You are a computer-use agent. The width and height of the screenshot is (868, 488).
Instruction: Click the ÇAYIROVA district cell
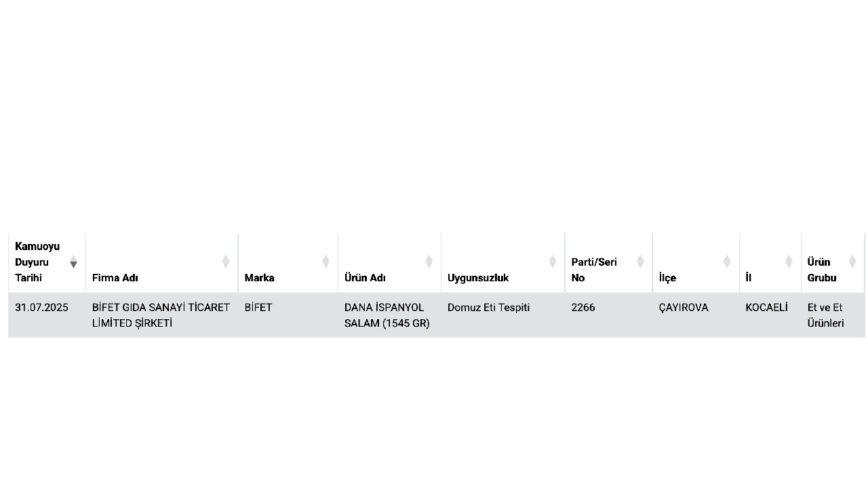[684, 308]
